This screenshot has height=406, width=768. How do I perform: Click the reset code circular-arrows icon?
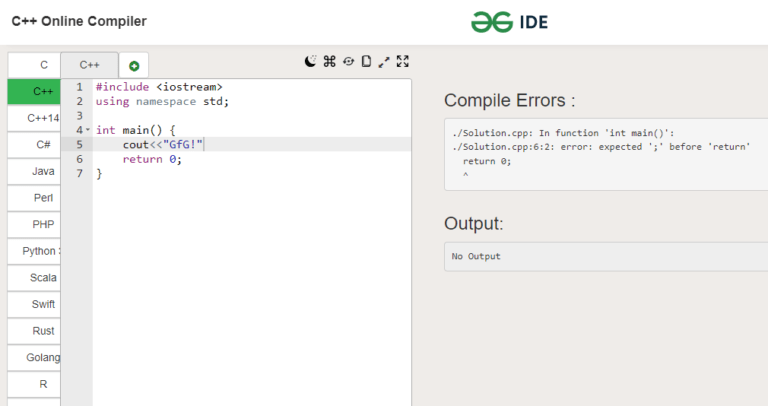(348, 61)
